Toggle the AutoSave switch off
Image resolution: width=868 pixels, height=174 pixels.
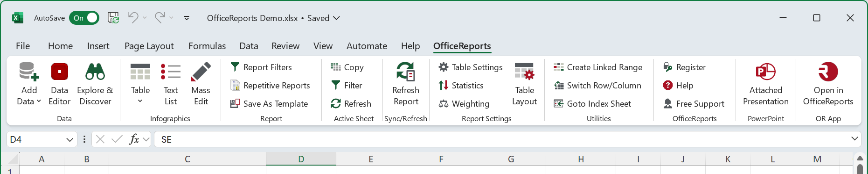click(x=84, y=18)
